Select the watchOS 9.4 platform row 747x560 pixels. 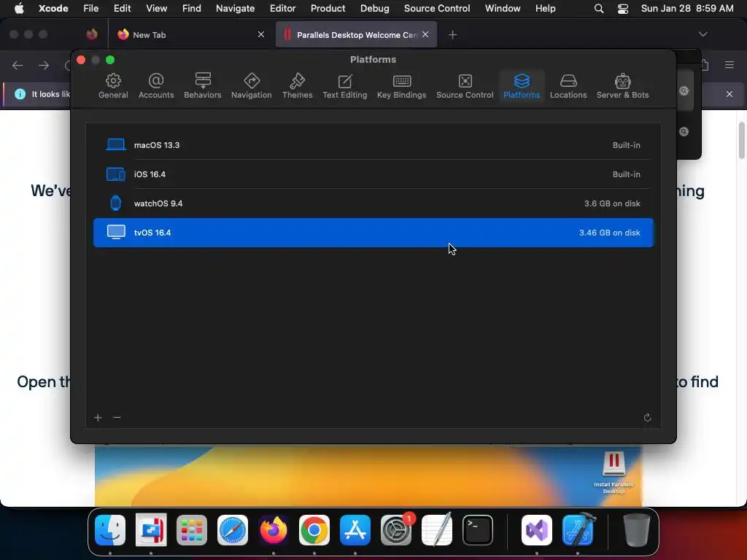point(373,203)
